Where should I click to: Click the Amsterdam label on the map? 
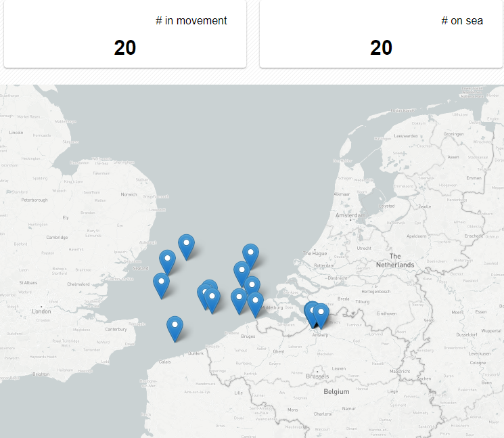(350, 214)
